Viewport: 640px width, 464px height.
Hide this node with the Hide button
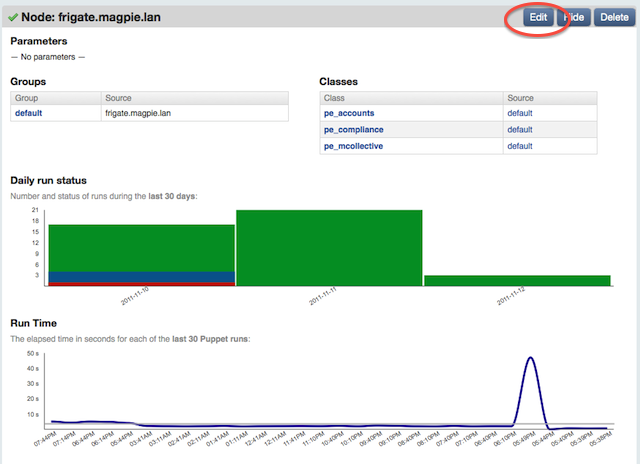tap(574, 17)
